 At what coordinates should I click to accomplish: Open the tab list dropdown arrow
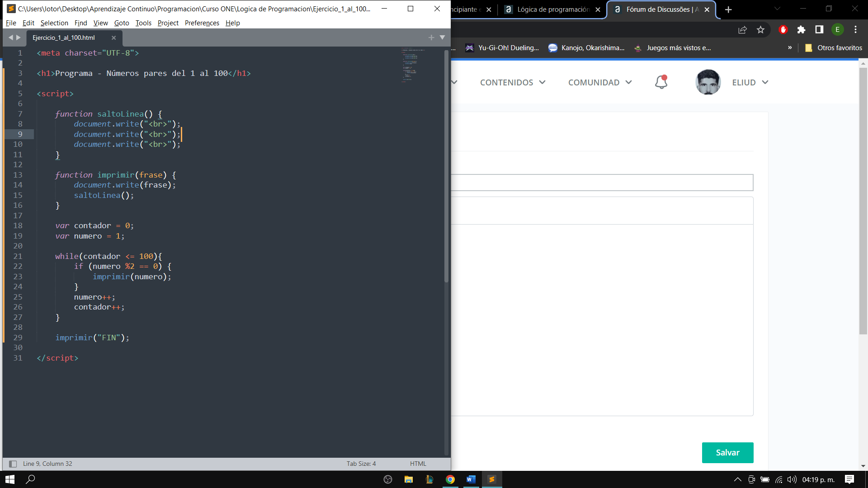coord(442,38)
